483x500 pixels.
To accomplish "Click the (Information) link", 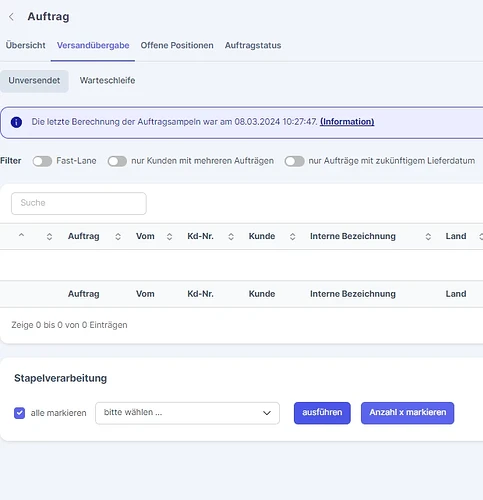I will click(347, 122).
